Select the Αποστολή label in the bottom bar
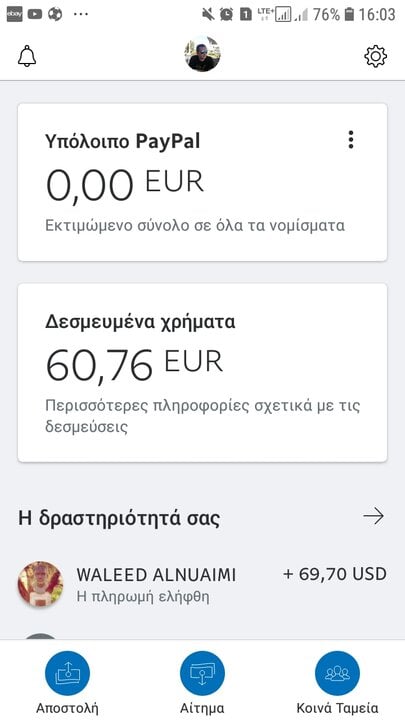Screen dimensions: 405x720 point(68,708)
